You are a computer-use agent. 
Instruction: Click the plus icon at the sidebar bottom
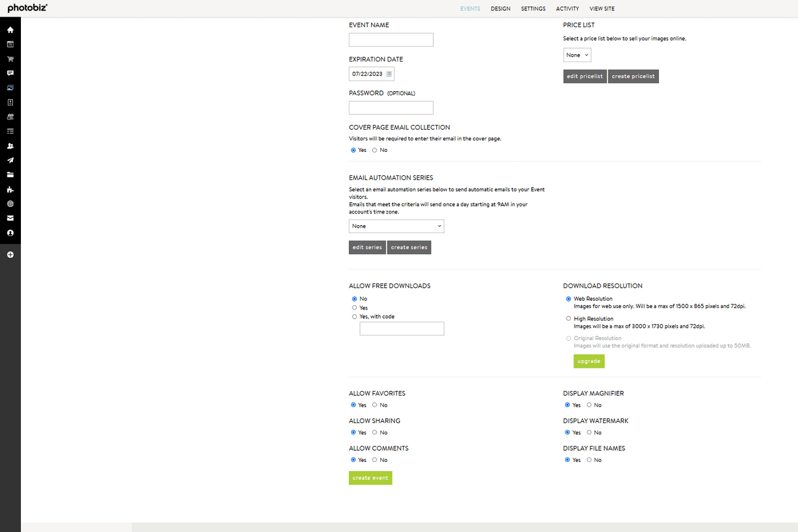pyautogui.click(x=10, y=254)
